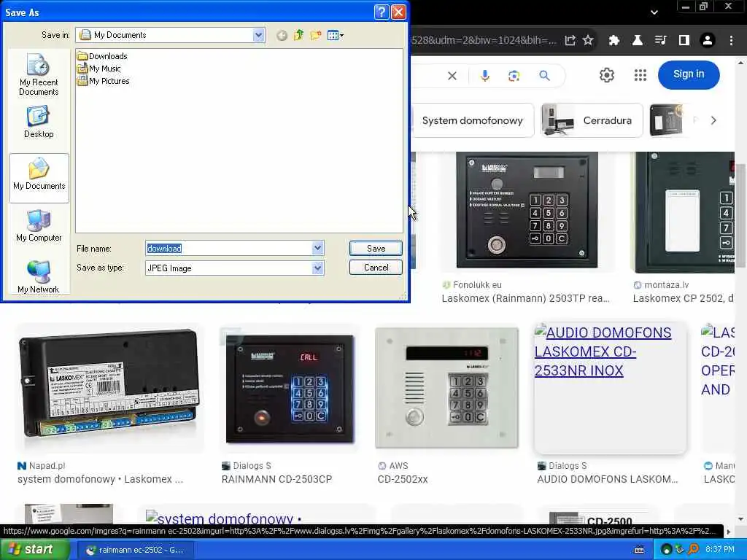Open the Views menu icon
Image resolution: width=747 pixels, height=560 pixels.
pos(336,35)
